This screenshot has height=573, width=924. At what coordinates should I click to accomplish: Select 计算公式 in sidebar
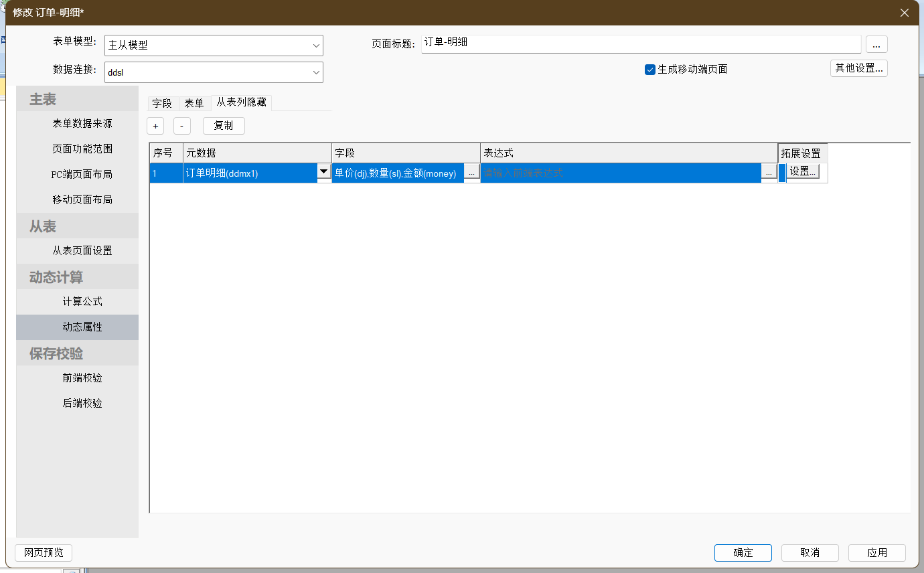pos(82,302)
